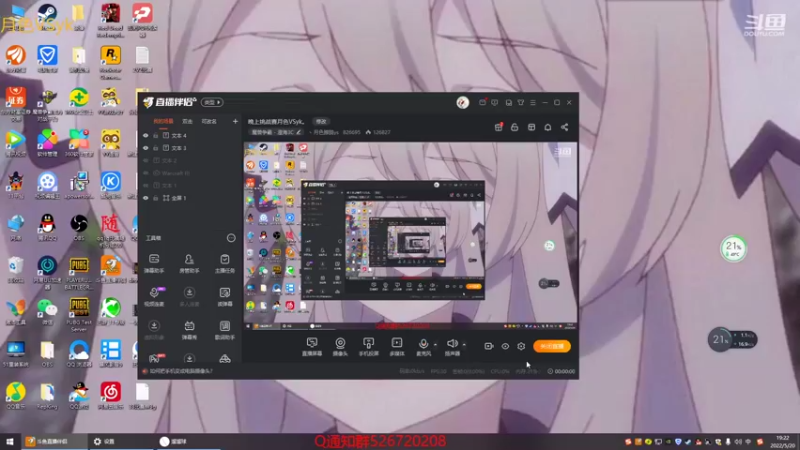Open the 类型 mode switch pill

tap(212, 103)
